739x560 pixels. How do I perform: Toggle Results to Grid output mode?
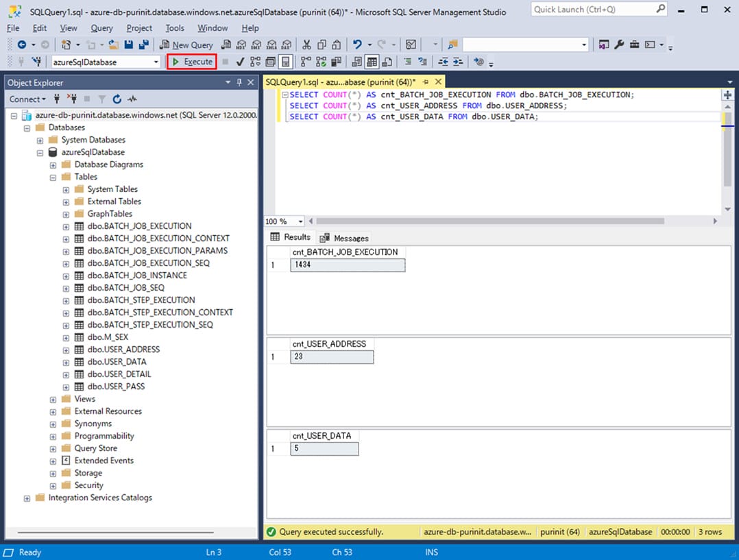point(372,62)
